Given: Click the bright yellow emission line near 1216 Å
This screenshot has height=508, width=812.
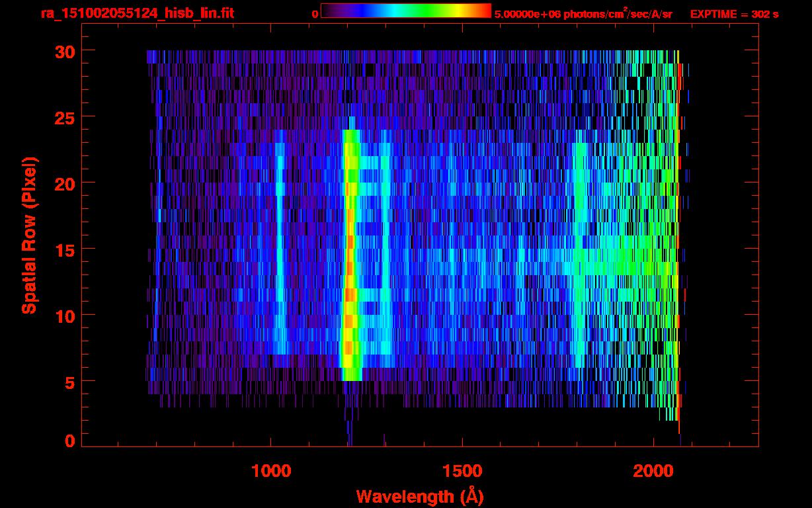Looking at the screenshot, I should (x=350, y=255).
